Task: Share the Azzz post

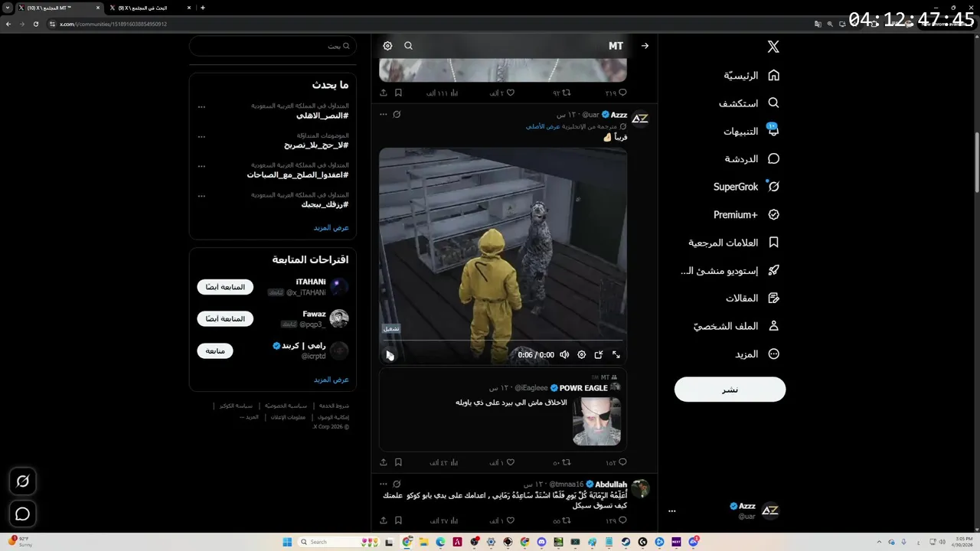Action: (x=384, y=463)
